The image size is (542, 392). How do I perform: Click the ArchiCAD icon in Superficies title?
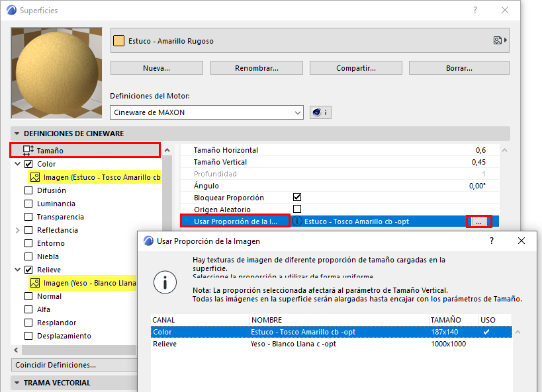(x=11, y=10)
